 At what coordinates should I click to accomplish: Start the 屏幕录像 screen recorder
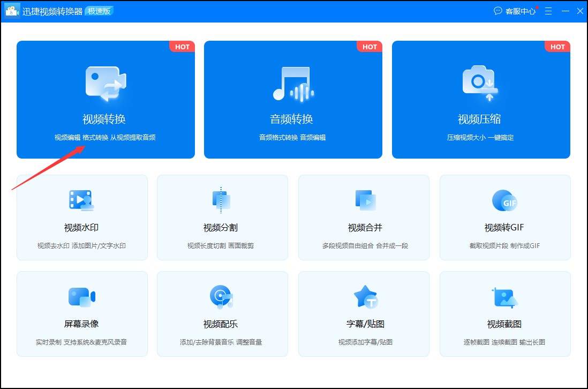(82, 313)
